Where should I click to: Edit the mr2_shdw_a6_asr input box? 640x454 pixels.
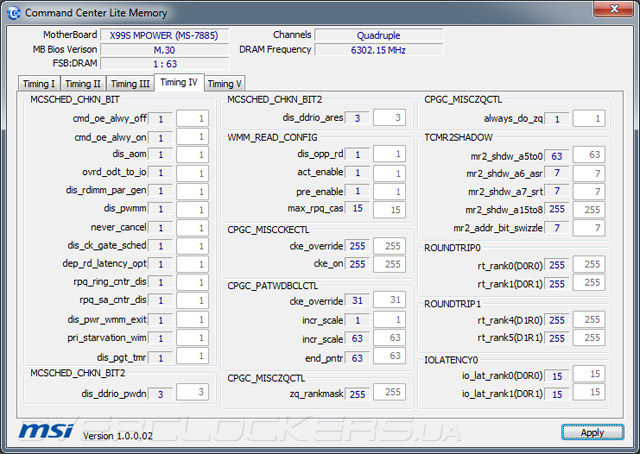(x=589, y=173)
